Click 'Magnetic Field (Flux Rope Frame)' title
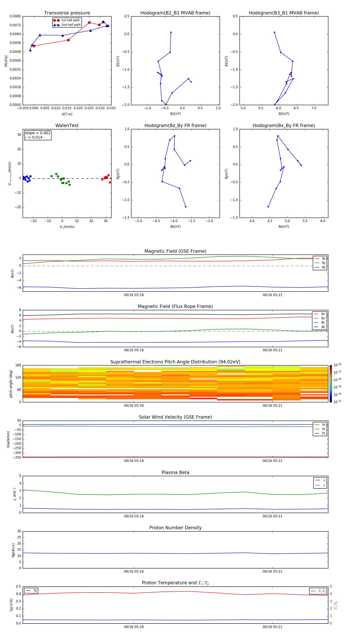The width and height of the screenshot is (351, 644). pos(175,307)
